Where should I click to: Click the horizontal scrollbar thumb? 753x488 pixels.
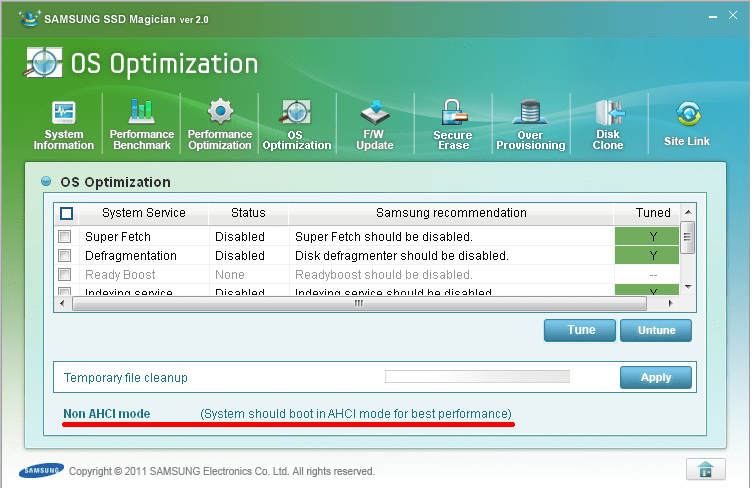click(x=359, y=303)
